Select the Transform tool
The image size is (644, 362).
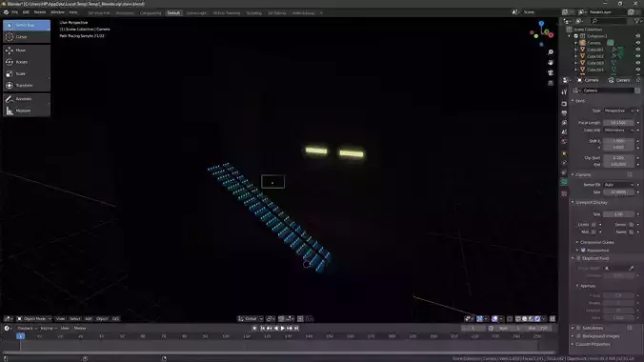point(27,86)
